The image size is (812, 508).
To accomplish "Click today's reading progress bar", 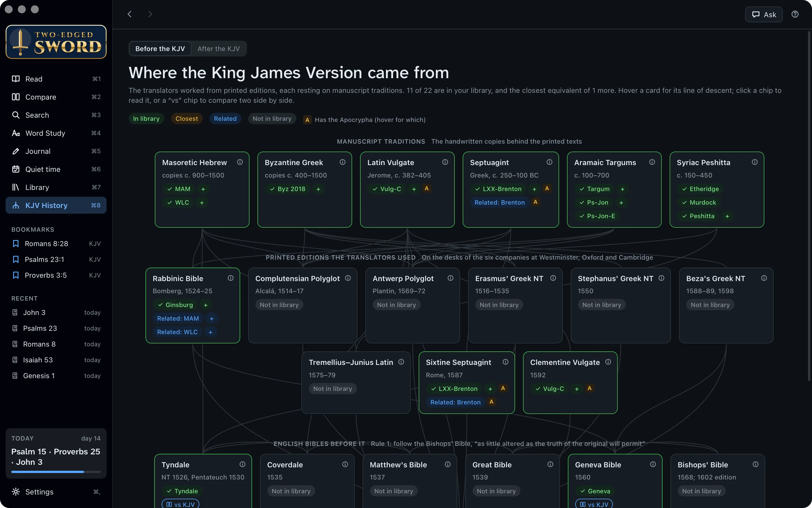I will point(56,472).
